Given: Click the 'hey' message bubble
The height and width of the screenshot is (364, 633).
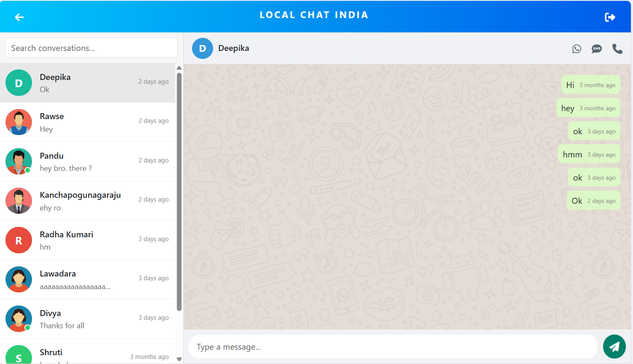Looking at the screenshot, I should [588, 108].
